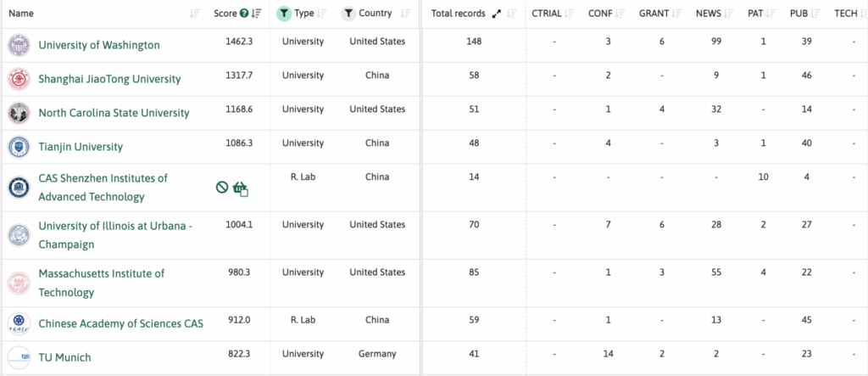The image size is (868, 376).
Task: Open North Carolina State University entry
Action: [x=114, y=113]
